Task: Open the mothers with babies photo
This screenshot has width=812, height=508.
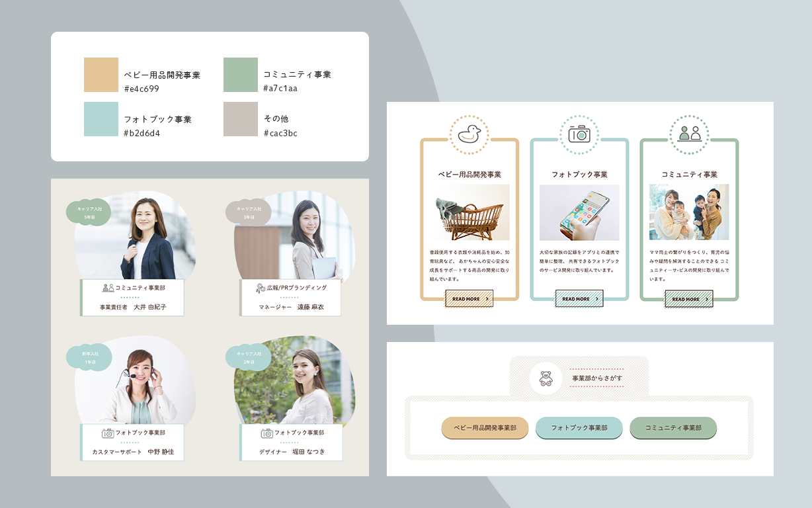Action: pos(689,212)
